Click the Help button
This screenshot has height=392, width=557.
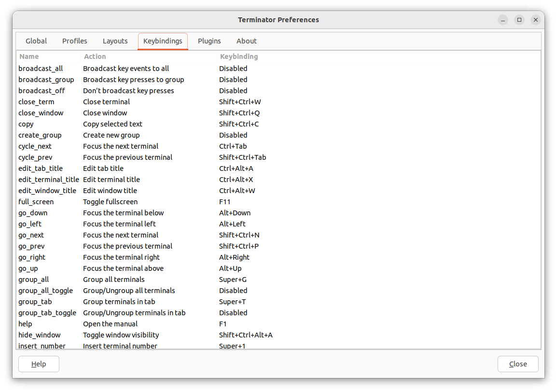pyautogui.click(x=39, y=364)
